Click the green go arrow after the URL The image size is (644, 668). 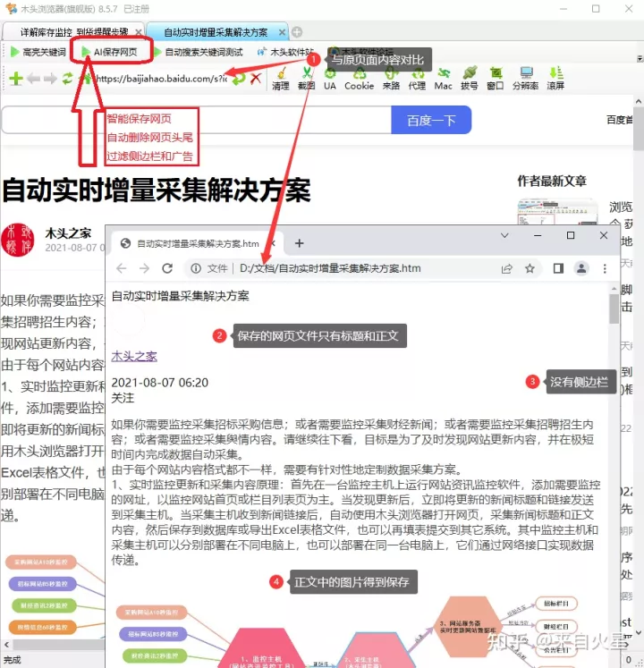click(x=239, y=79)
